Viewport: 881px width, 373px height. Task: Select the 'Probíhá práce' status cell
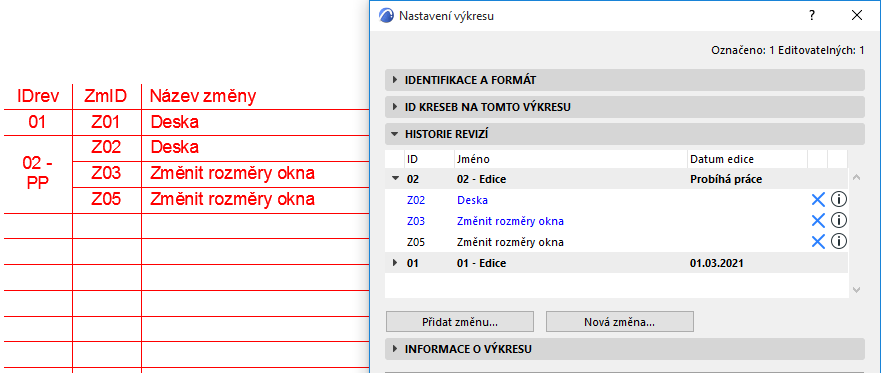726,180
